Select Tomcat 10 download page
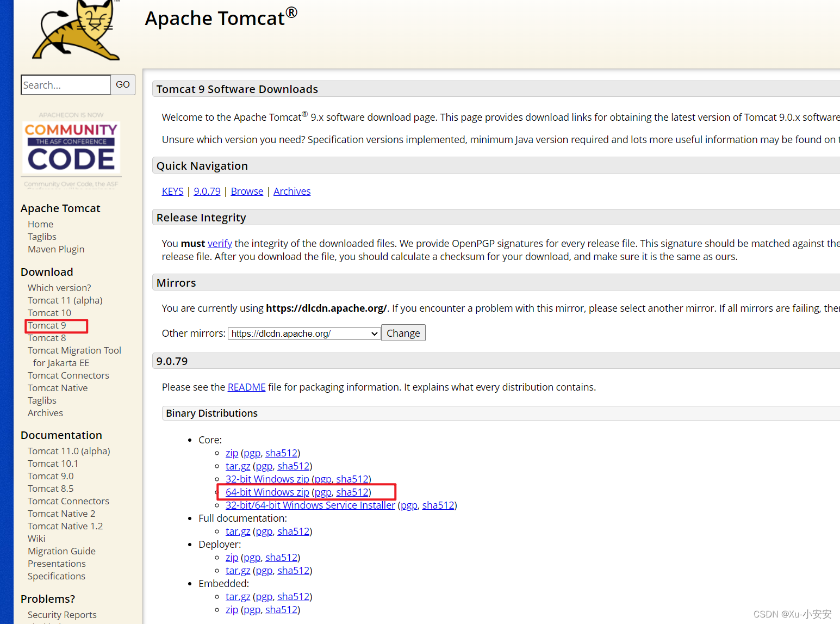840x624 pixels. [x=49, y=313]
